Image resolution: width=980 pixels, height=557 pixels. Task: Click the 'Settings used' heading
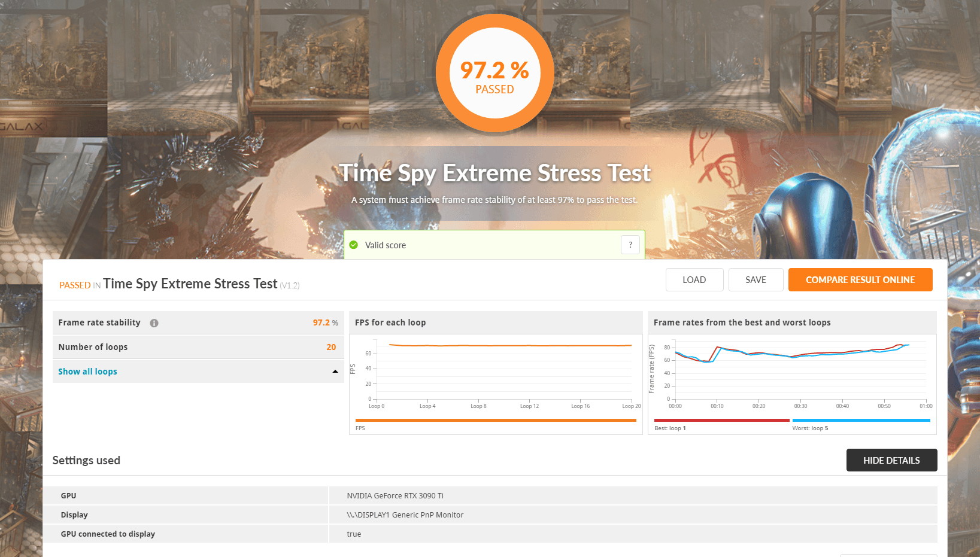pyautogui.click(x=86, y=460)
